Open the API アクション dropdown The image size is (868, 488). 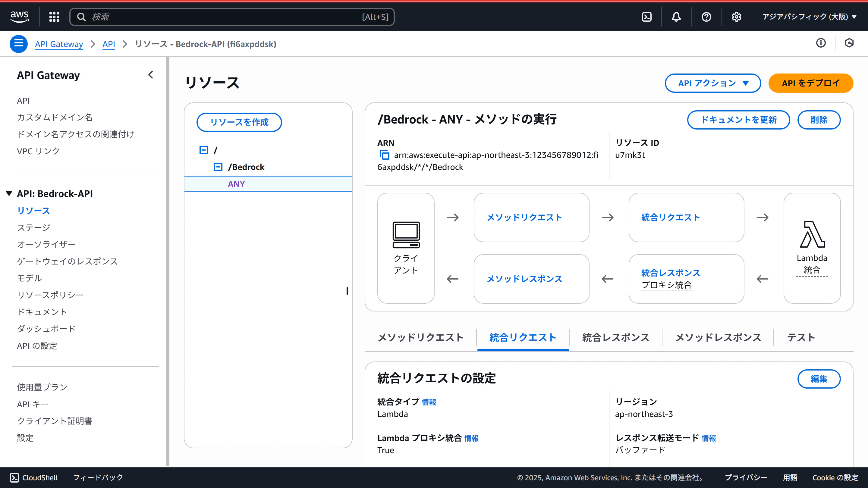(x=713, y=83)
